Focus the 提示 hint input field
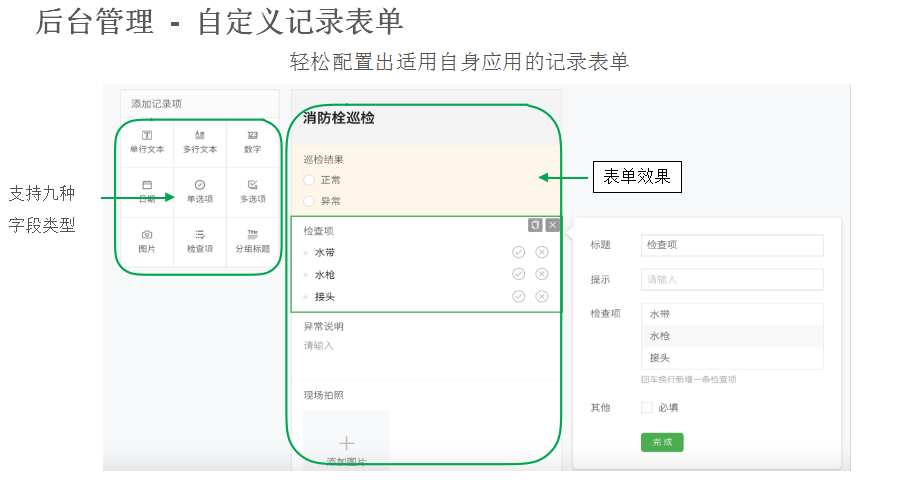Viewport: 903px width, 496px height. point(732,280)
